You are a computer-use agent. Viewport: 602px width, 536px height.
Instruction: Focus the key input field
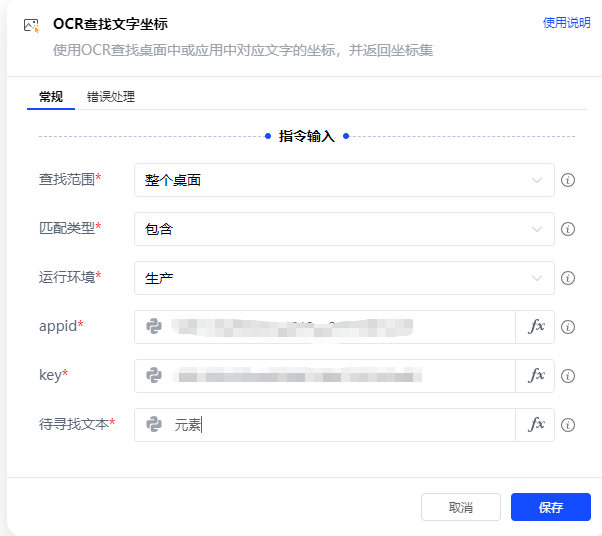[x=325, y=376]
